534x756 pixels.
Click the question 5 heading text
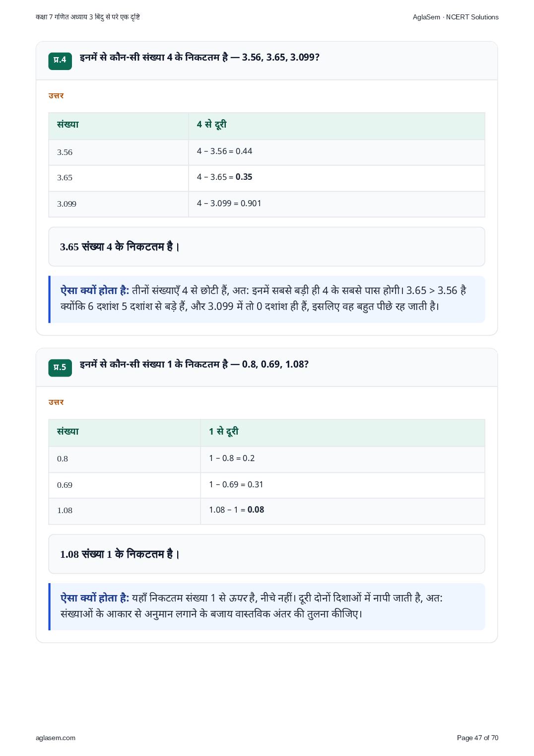[x=194, y=364]
